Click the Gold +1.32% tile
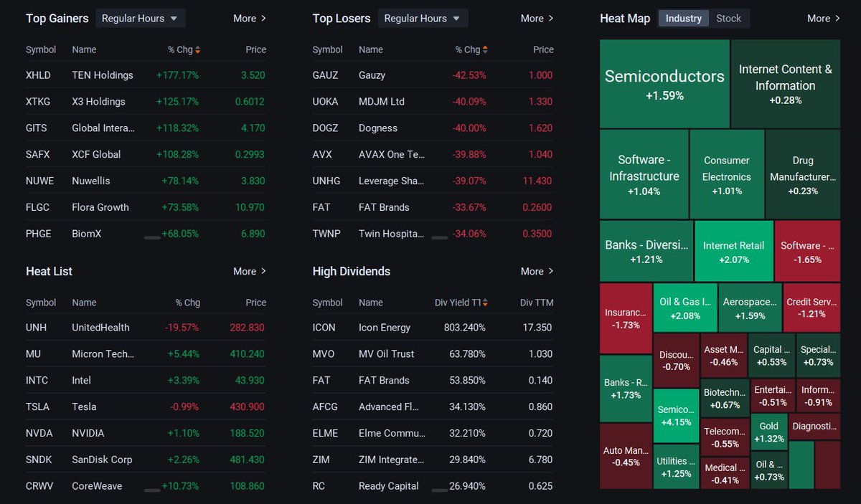This screenshot has height=504, width=861. click(x=769, y=432)
